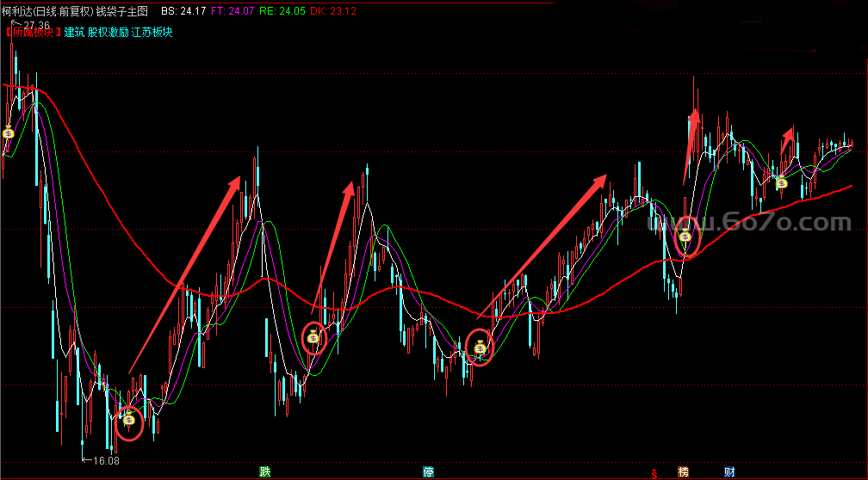Select the magenta FT: 24.07 indicator value
This screenshot has width=868, height=480.
(x=233, y=11)
